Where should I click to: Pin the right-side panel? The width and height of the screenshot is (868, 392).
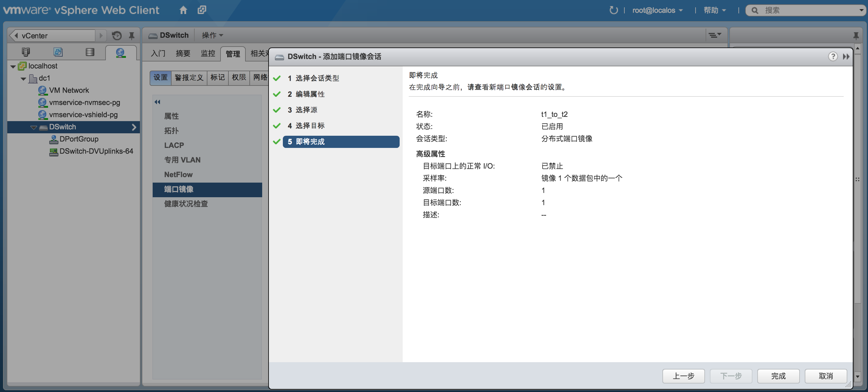[x=856, y=35]
